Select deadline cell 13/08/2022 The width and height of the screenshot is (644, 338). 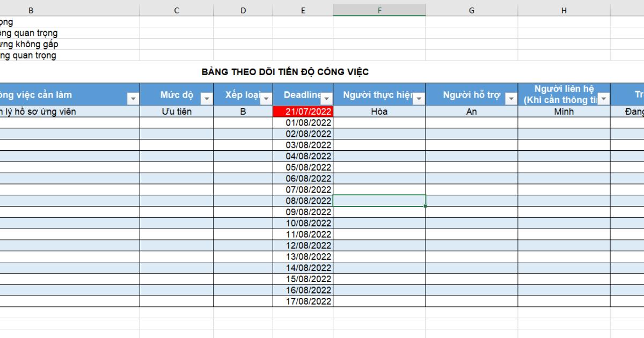[x=303, y=256]
